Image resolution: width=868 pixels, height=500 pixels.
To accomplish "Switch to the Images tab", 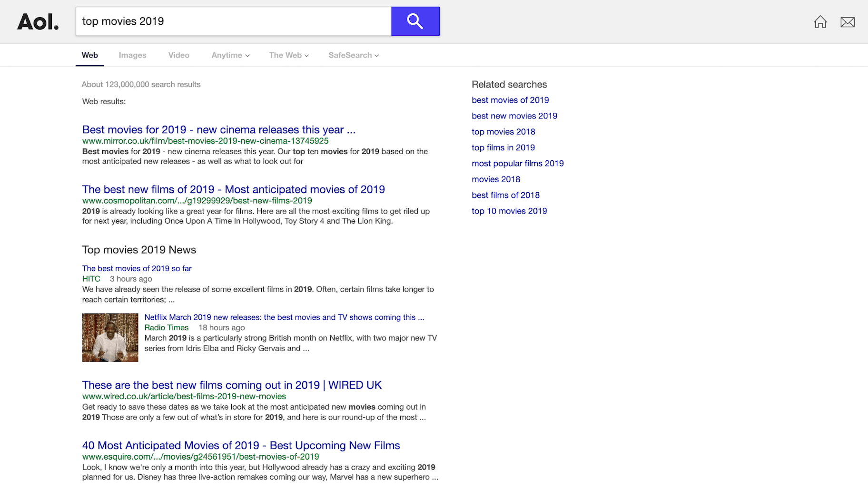I will 132,55.
